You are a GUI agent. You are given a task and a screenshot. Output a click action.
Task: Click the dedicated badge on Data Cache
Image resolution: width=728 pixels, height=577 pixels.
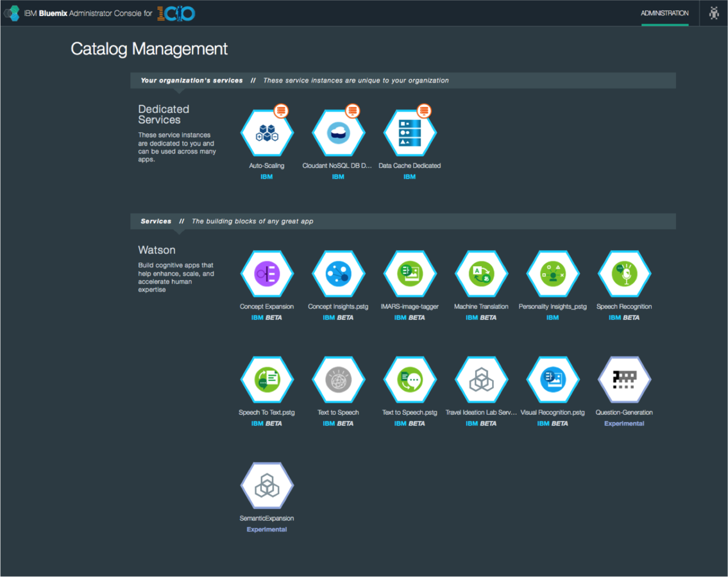point(424,111)
